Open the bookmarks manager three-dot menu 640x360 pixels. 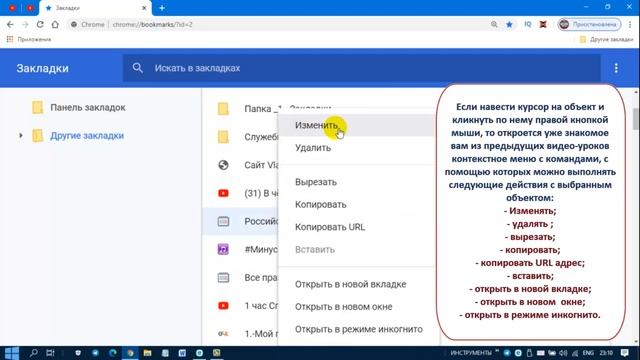(616, 68)
